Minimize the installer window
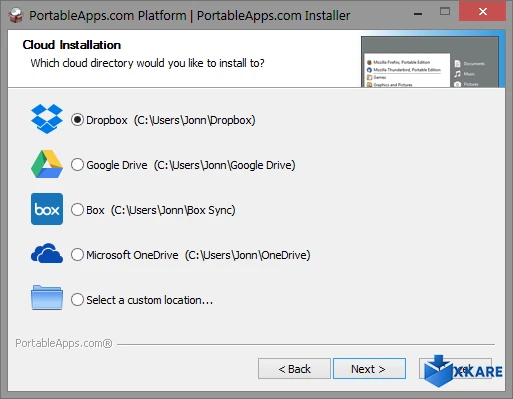Screen dimensions: 513x399 click(x=418, y=14)
